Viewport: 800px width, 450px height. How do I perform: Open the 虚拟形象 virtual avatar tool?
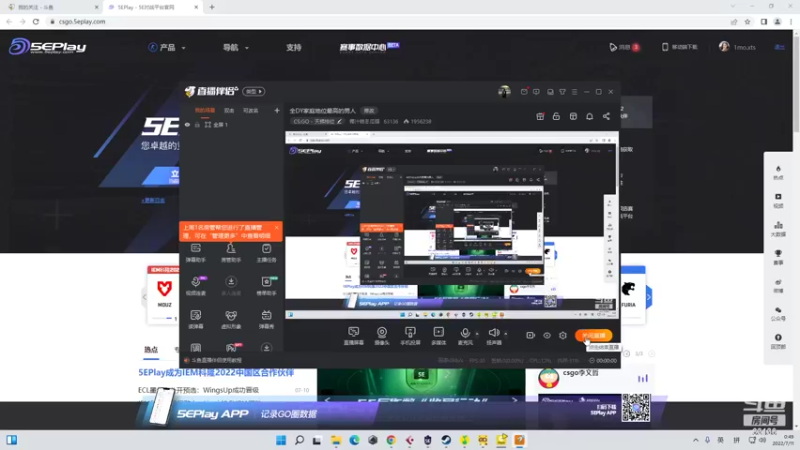pyautogui.click(x=231, y=319)
